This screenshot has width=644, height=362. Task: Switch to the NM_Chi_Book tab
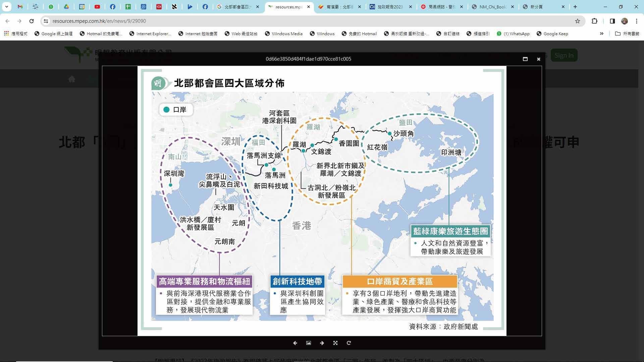tap(492, 7)
